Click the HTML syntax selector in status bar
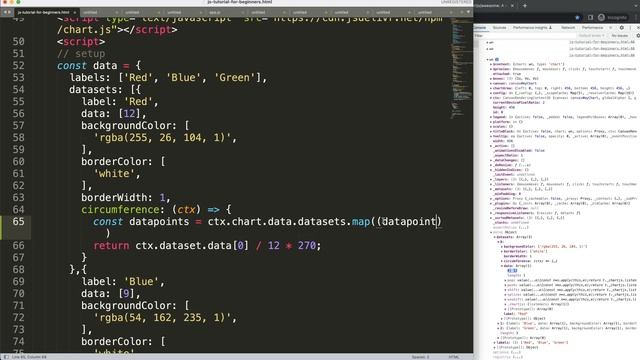This screenshot has width=640, height=360. pos(453,357)
